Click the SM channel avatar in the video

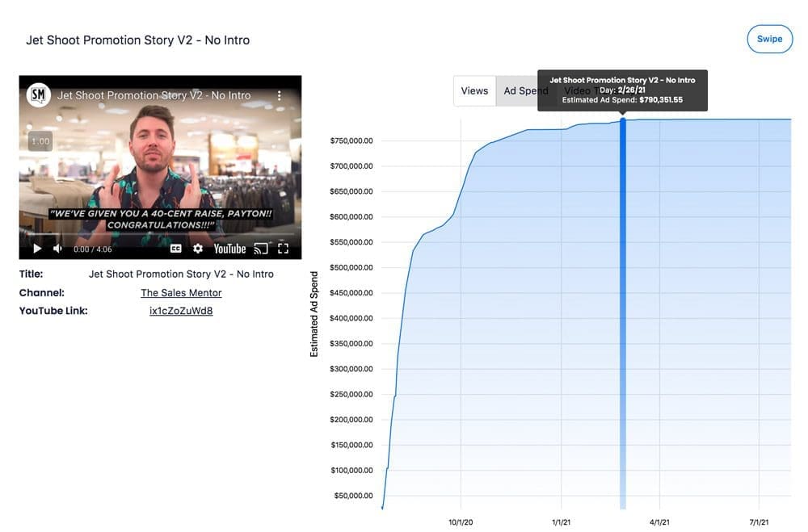pos(38,95)
